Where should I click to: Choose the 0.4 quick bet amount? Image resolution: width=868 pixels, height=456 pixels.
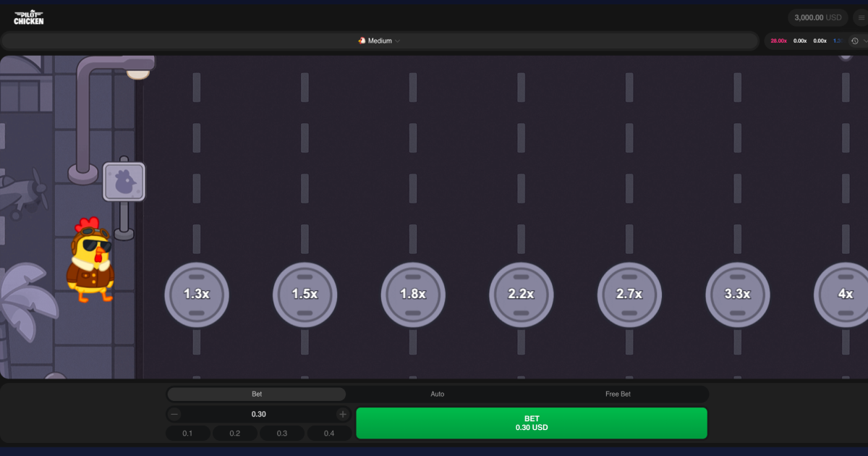tap(329, 434)
